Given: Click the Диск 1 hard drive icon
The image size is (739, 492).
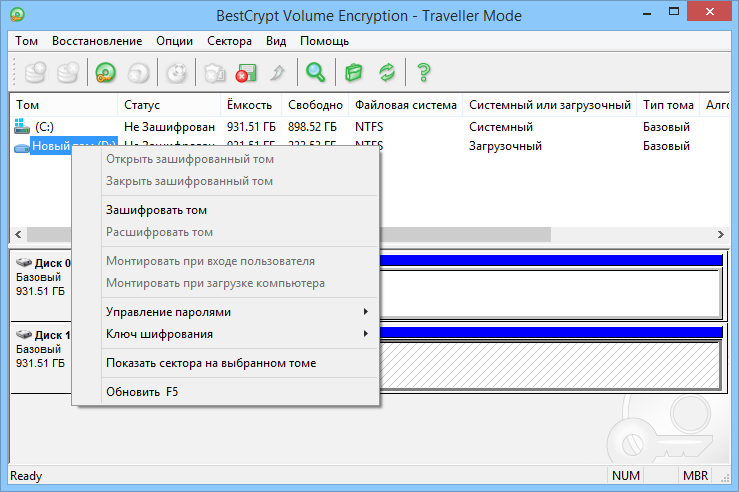Looking at the screenshot, I should 24,335.
